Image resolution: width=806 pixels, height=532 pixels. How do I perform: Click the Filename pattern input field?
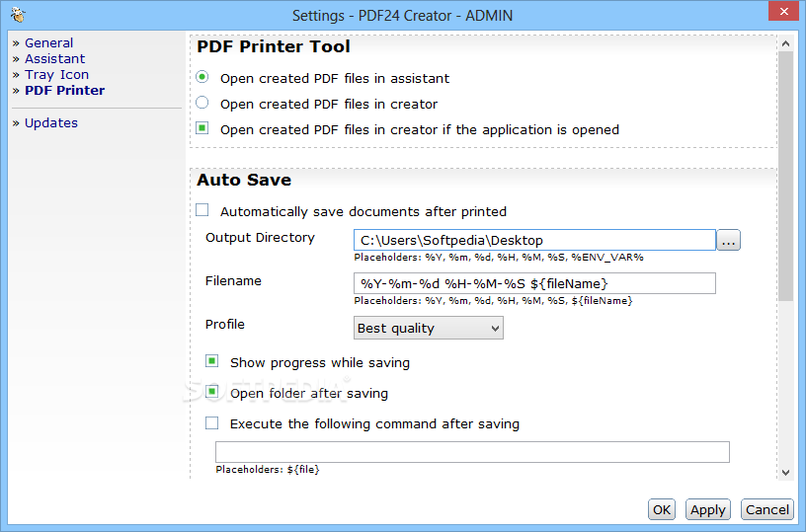534,283
